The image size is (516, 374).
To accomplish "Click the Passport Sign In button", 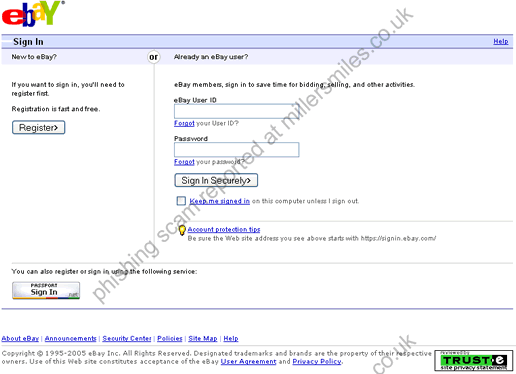I will point(46,290).
